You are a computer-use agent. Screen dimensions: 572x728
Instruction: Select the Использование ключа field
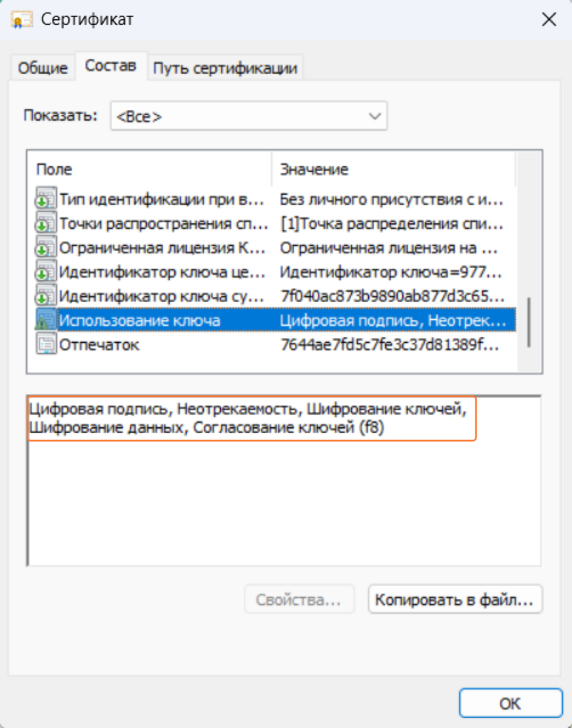[x=140, y=321]
